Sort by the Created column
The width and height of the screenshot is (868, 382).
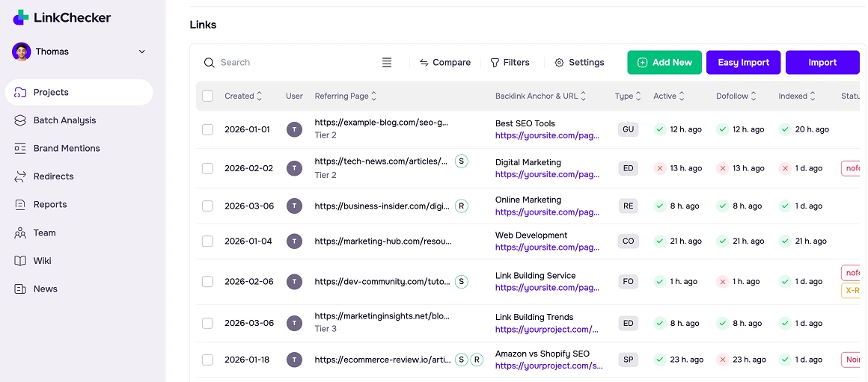coord(243,96)
